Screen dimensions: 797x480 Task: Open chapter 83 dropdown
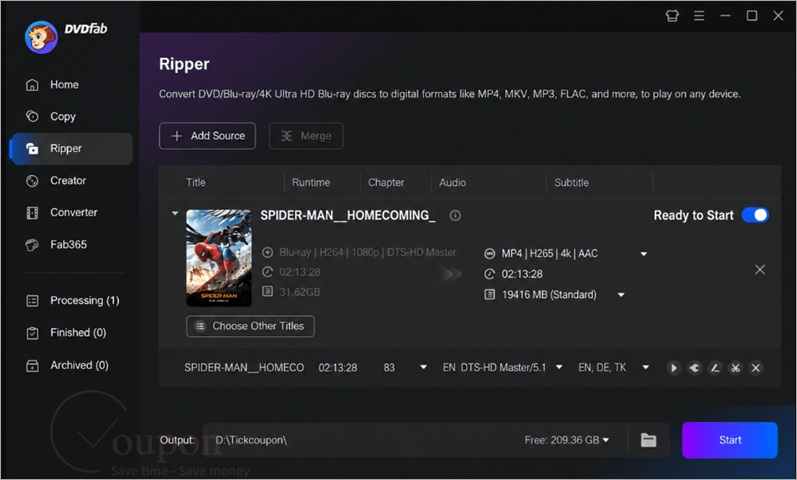(x=423, y=367)
